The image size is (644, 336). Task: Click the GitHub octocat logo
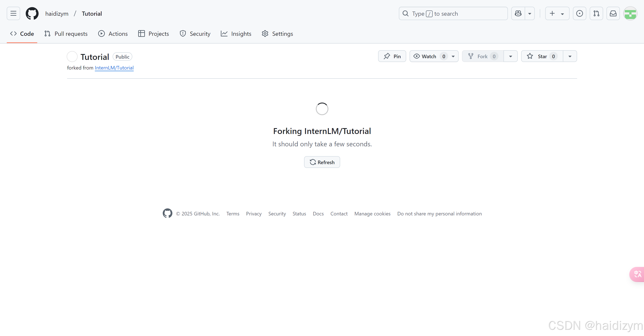pyautogui.click(x=32, y=13)
